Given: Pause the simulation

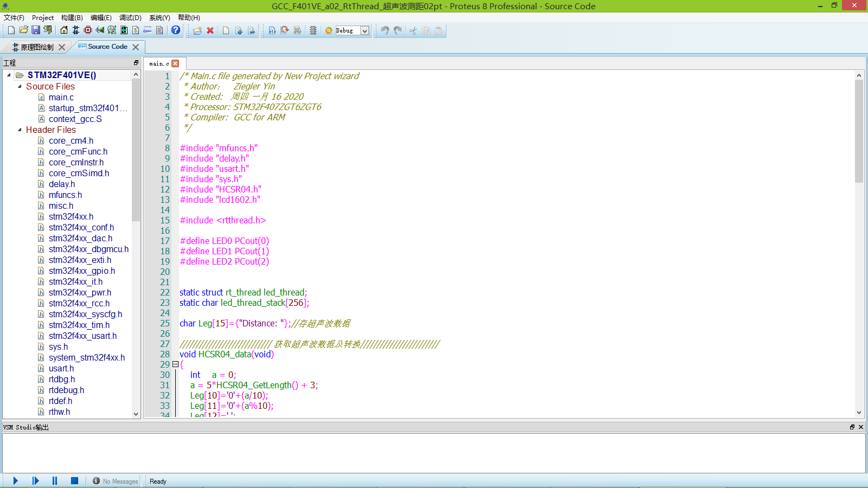Looking at the screenshot, I should pyautogui.click(x=55, y=481).
